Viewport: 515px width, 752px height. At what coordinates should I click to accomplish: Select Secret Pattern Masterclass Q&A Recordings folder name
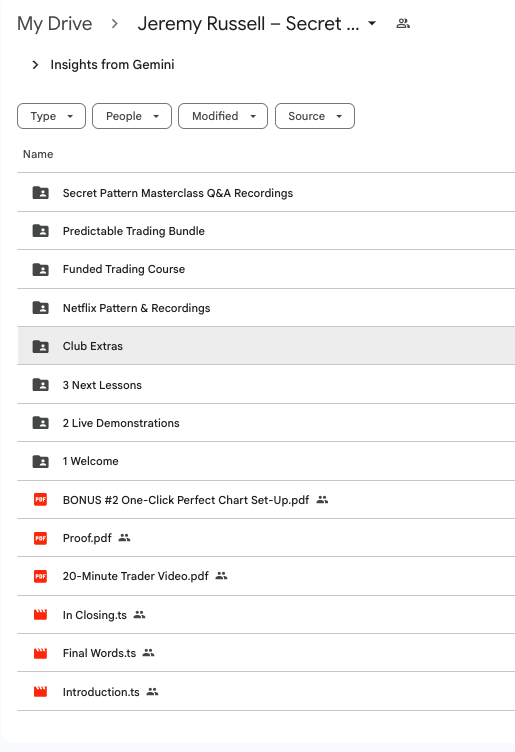coord(178,193)
